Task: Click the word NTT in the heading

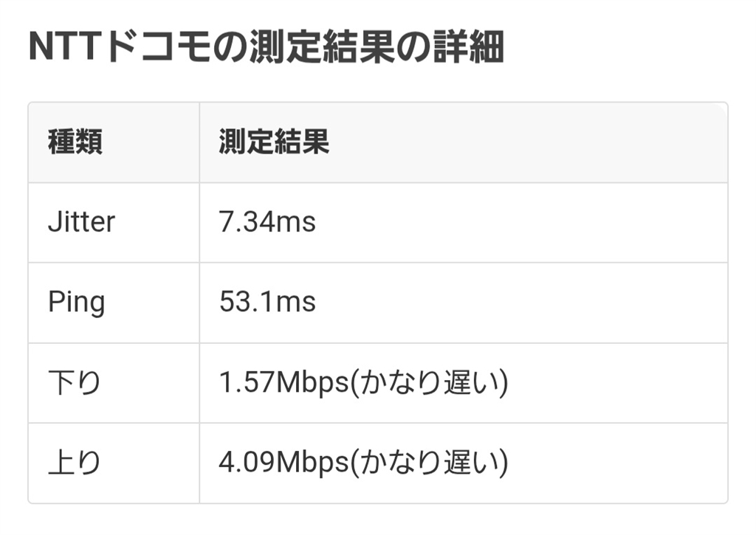Action: click(x=65, y=49)
